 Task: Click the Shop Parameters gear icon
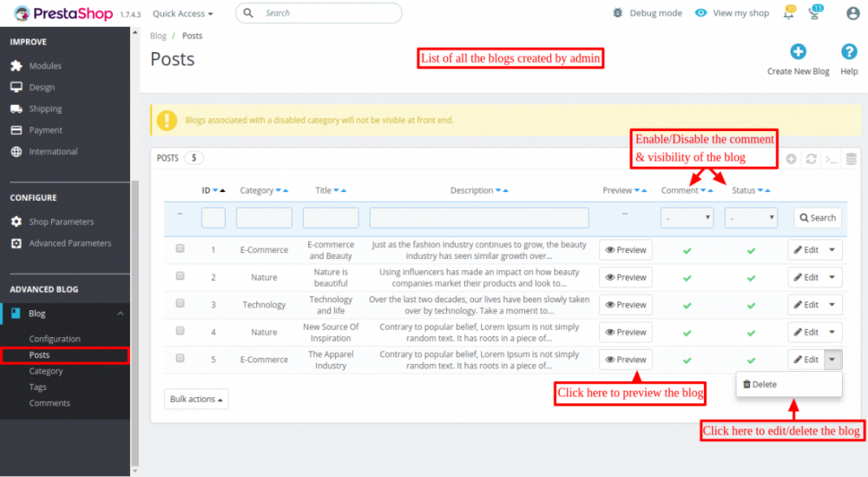16,222
